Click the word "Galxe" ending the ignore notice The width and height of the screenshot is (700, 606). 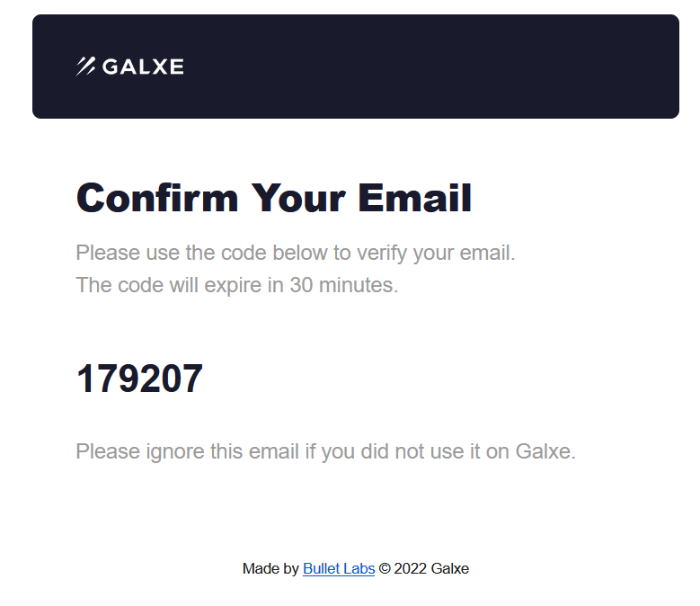pos(544,451)
